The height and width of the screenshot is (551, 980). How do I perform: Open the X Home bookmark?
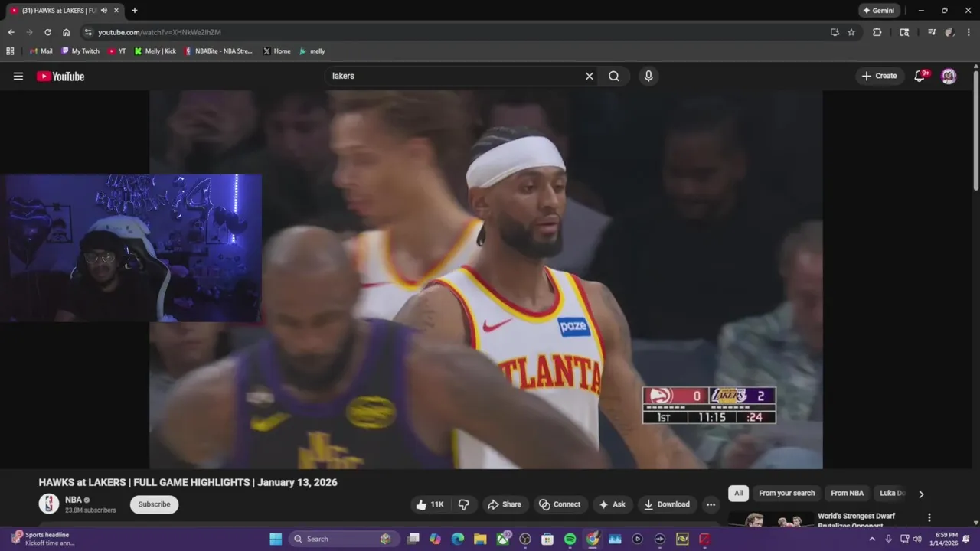(x=276, y=51)
